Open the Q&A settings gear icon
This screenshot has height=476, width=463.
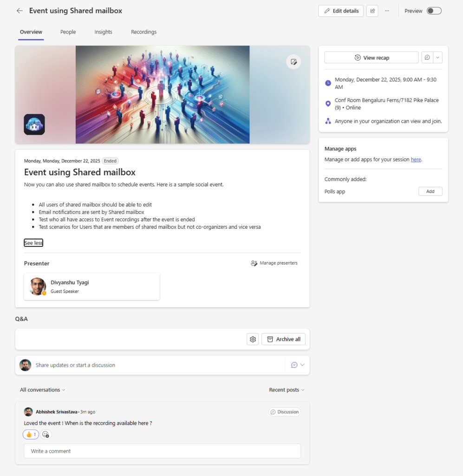[253, 339]
